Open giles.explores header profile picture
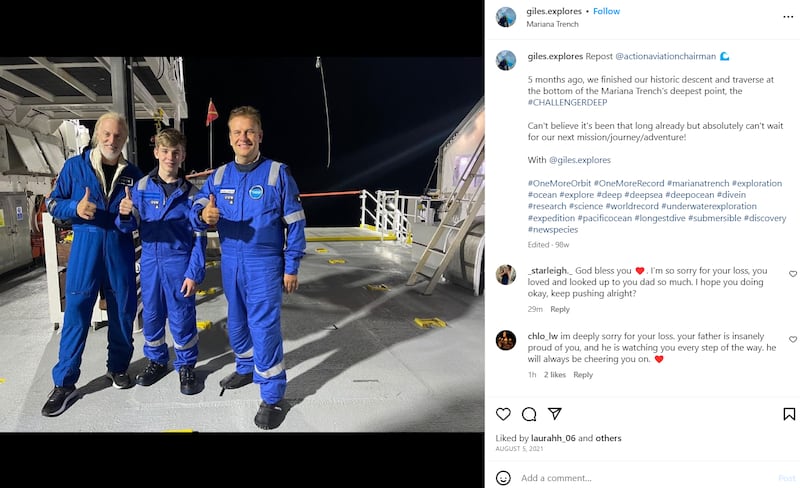 pos(506,17)
